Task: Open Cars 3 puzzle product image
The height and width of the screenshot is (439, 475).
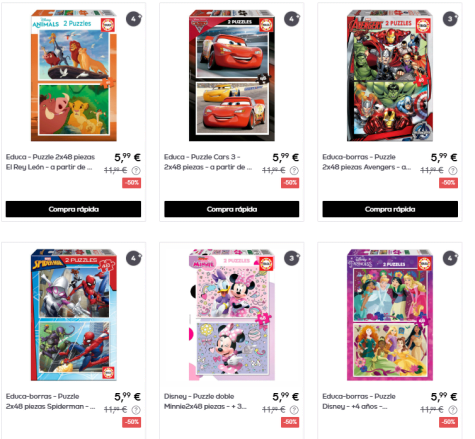Action: click(x=232, y=76)
